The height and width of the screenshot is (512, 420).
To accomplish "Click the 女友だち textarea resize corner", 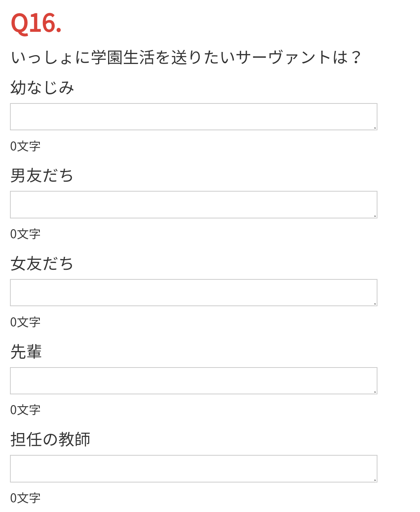I will [375, 304].
